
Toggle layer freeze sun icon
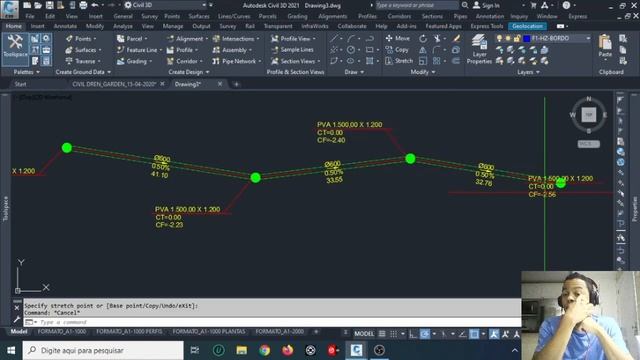508,38
